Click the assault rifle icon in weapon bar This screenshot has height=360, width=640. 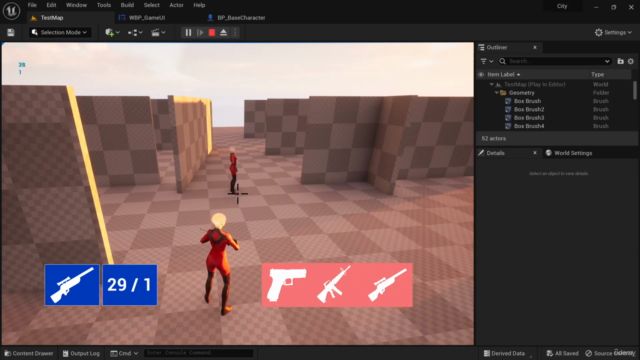(x=334, y=284)
